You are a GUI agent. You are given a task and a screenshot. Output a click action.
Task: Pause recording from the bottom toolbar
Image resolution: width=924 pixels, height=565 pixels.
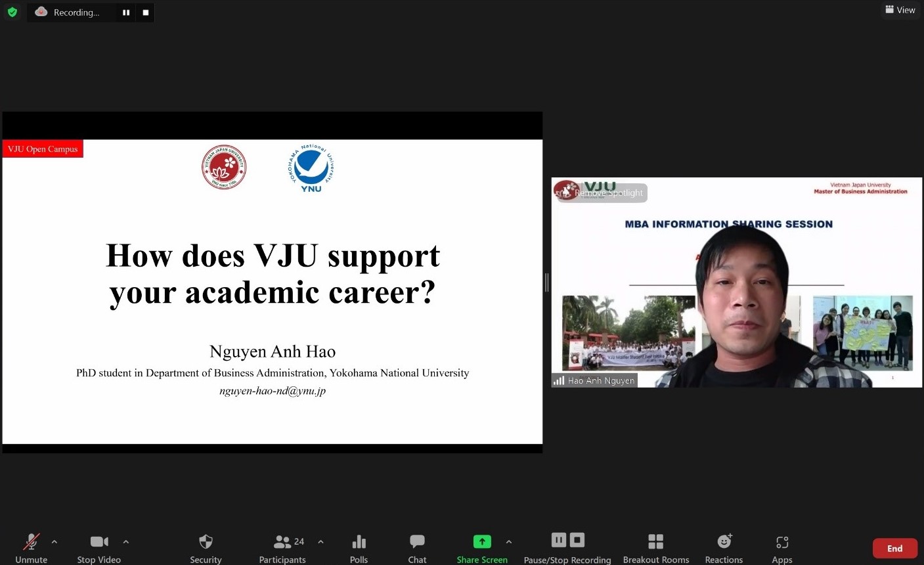point(559,540)
